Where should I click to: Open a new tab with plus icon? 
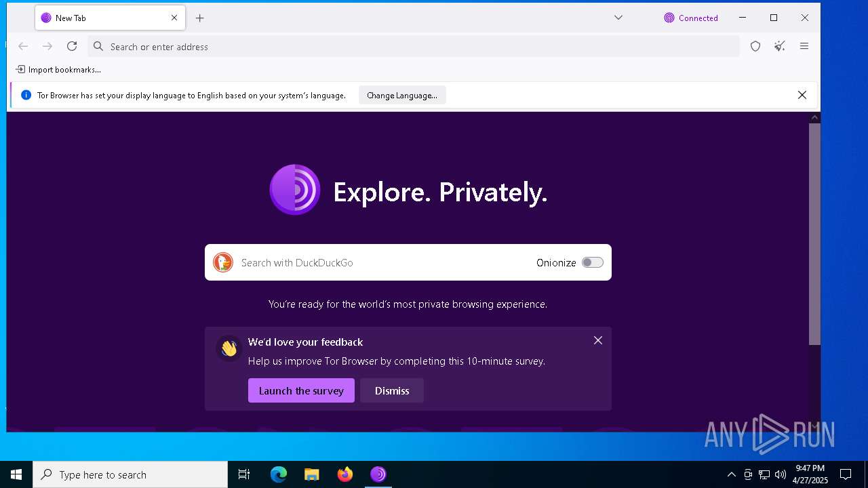point(199,18)
